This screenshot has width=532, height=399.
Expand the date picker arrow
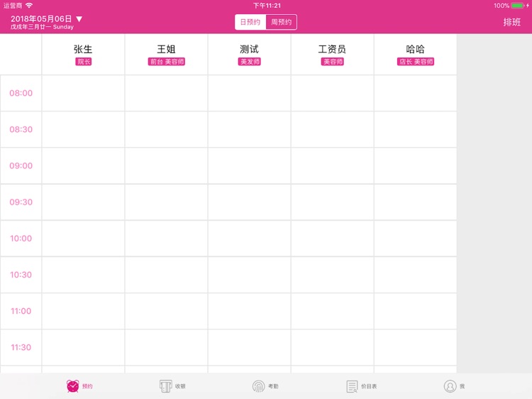click(79, 19)
